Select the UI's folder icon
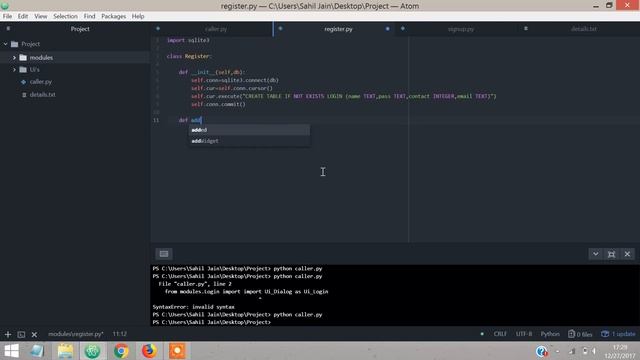Image resolution: width=640 pixels, height=360 pixels. coord(23,70)
